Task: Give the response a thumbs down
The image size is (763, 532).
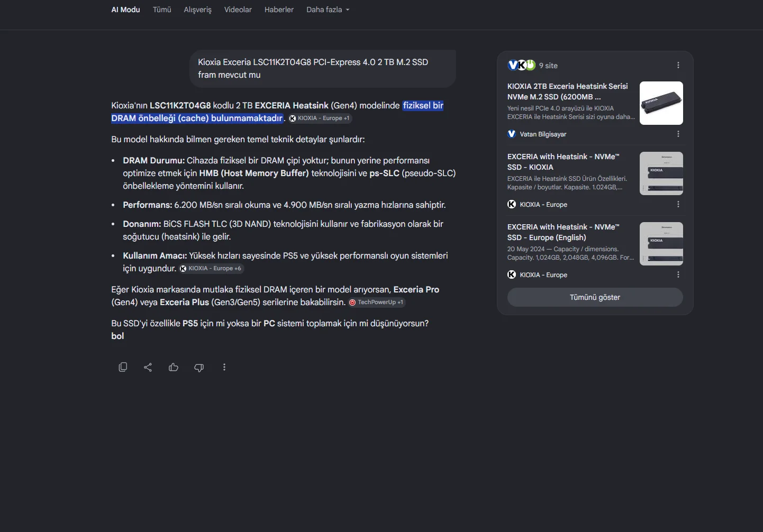Action: (x=199, y=367)
